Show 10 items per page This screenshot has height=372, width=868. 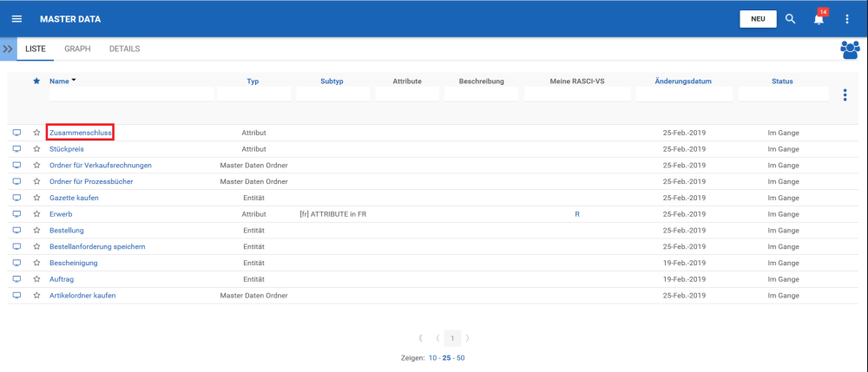click(432, 357)
